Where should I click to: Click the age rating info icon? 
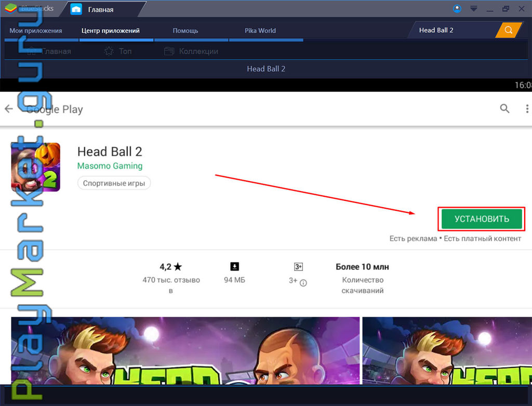point(303,283)
